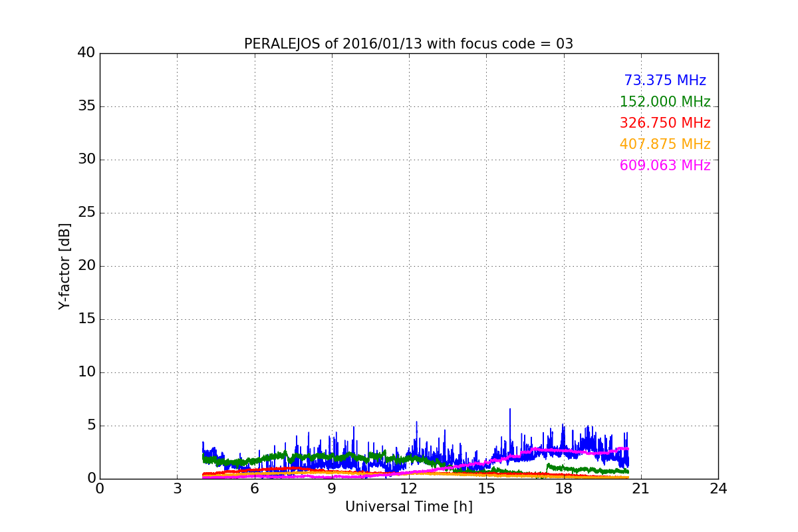Click the x-axis tick label 3
The height and width of the screenshot is (532, 798).
click(177, 489)
